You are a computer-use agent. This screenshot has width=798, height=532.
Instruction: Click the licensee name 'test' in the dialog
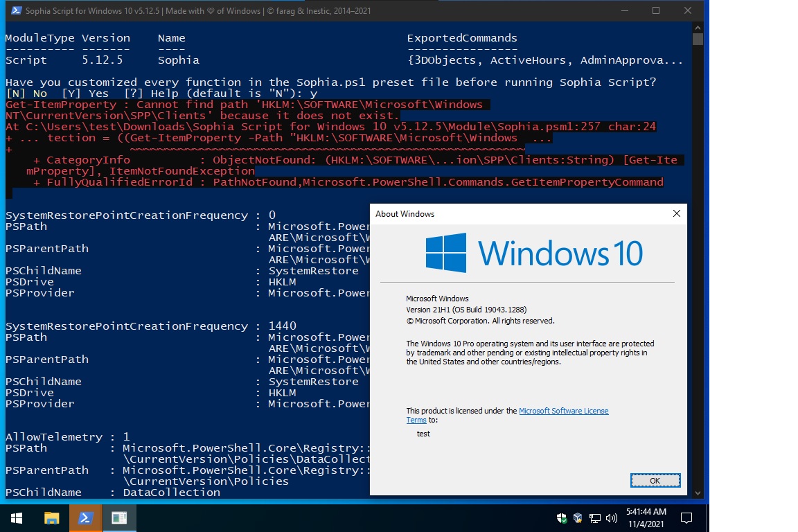[423, 434]
